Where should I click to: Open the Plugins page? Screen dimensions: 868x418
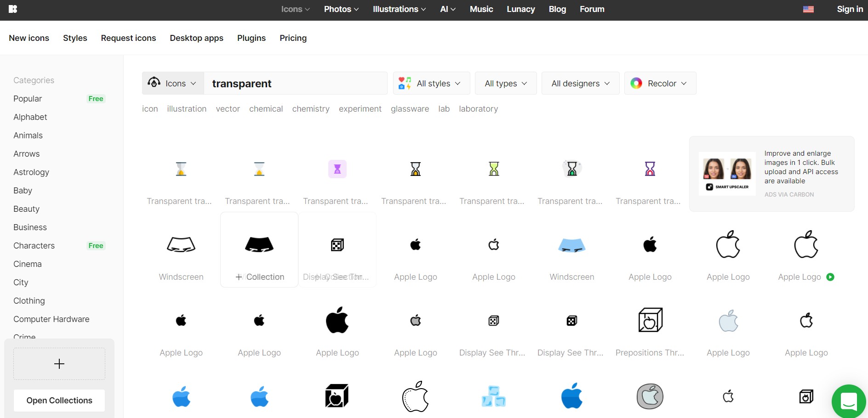pos(251,38)
